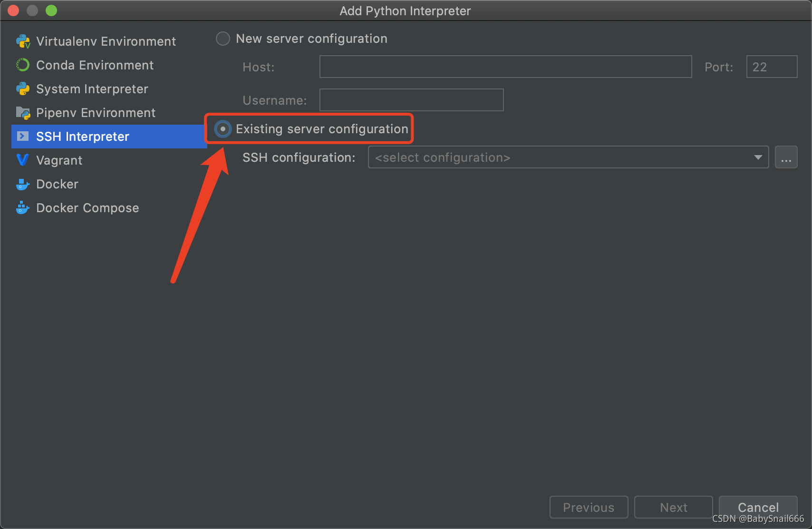This screenshot has height=529, width=812.
Task: Choose Docker Compose from the sidebar
Action: tap(87, 207)
